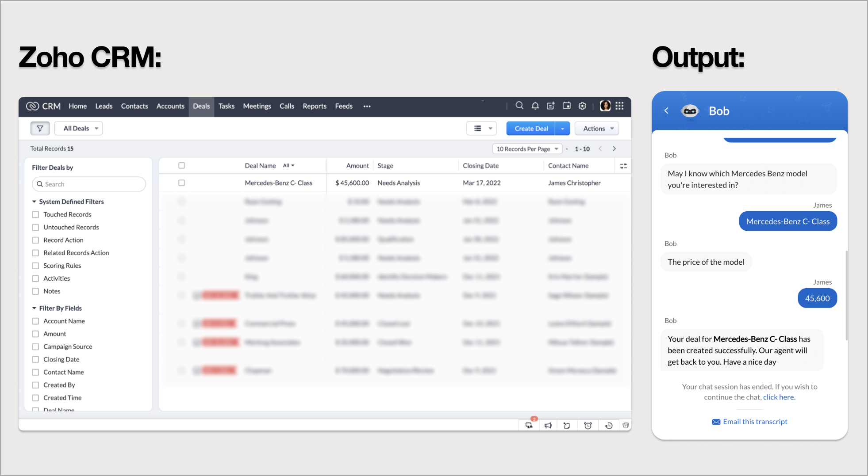Viewport: 868px width, 476px height.
Task: Switch to the Leads tab
Action: click(104, 106)
